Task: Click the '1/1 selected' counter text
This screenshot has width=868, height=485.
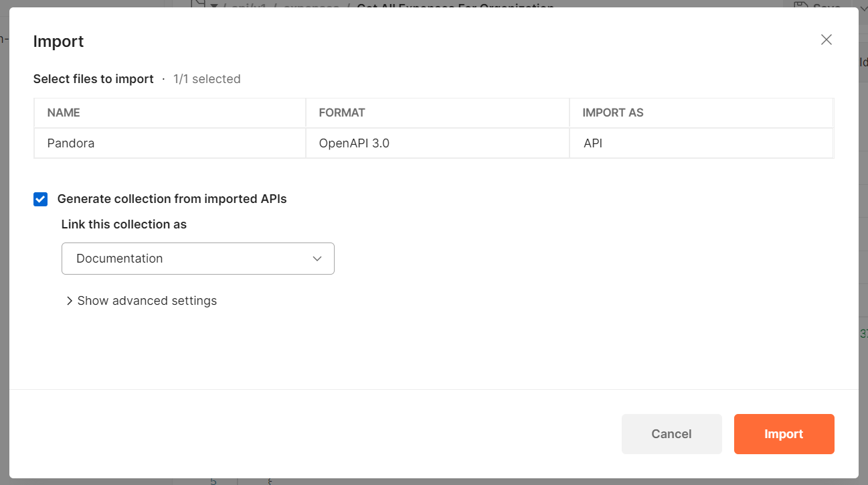Action: (x=207, y=79)
